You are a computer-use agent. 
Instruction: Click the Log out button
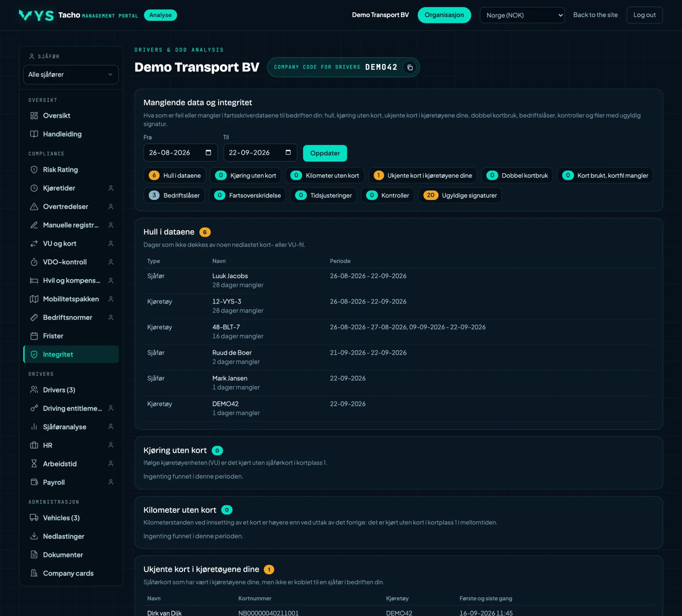[644, 15]
